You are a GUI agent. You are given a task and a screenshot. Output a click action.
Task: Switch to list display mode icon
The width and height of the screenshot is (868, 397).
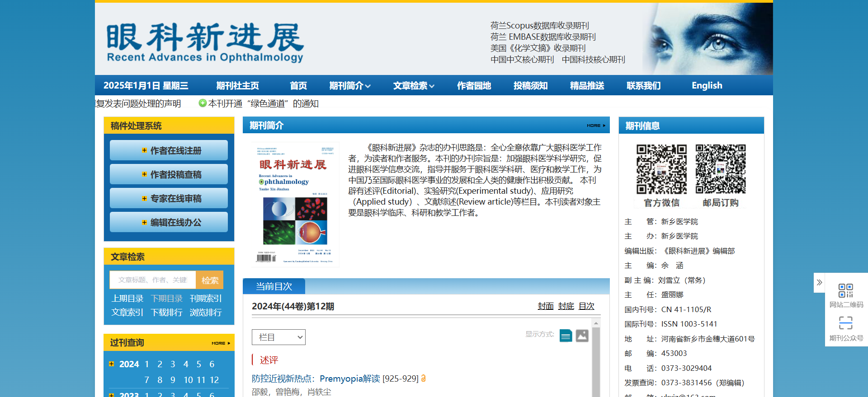tap(566, 336)
